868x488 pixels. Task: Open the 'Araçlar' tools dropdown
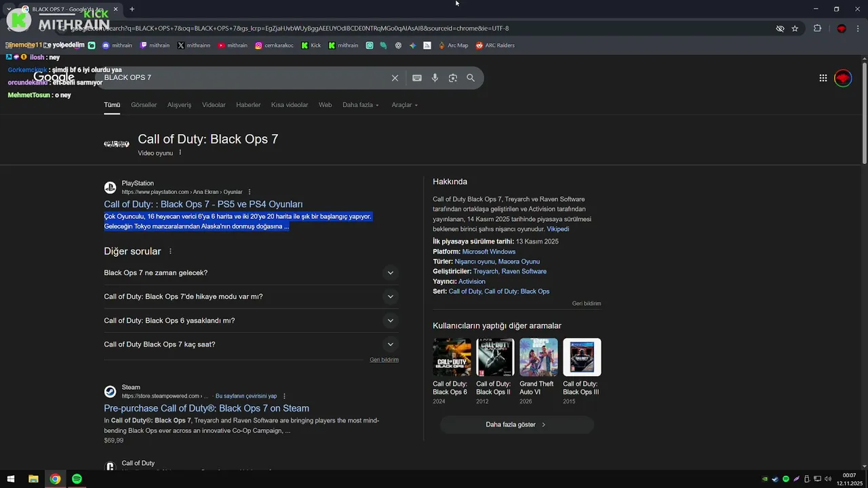pos(405,105)
